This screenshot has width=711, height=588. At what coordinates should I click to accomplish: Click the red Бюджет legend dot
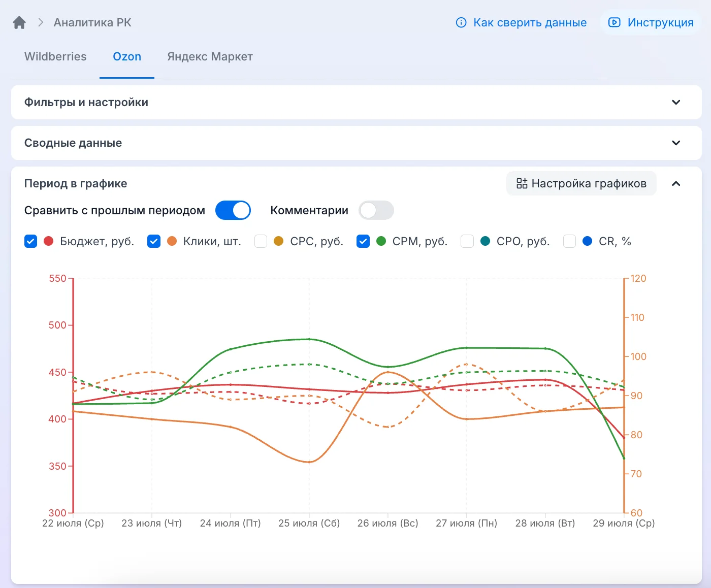49,241
